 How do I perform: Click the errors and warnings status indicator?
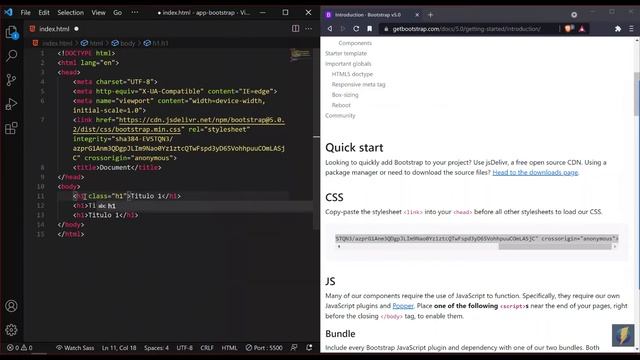coord(20,348)
